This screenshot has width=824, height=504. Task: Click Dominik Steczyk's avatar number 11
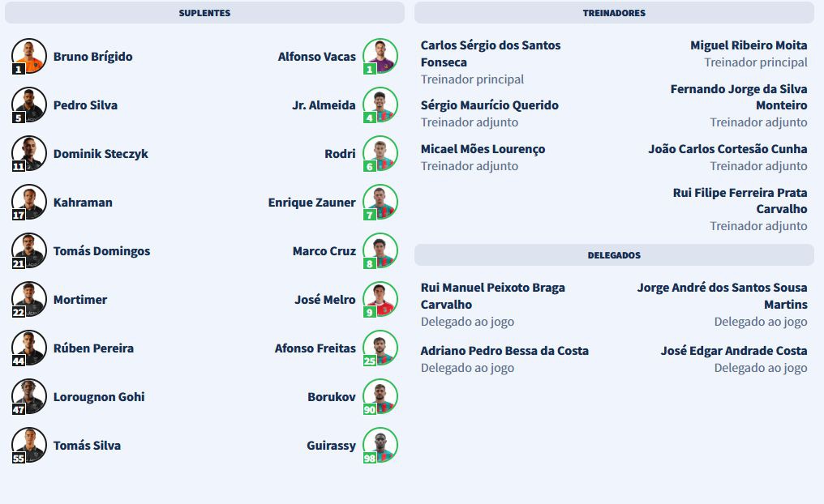tap(29, 153)
